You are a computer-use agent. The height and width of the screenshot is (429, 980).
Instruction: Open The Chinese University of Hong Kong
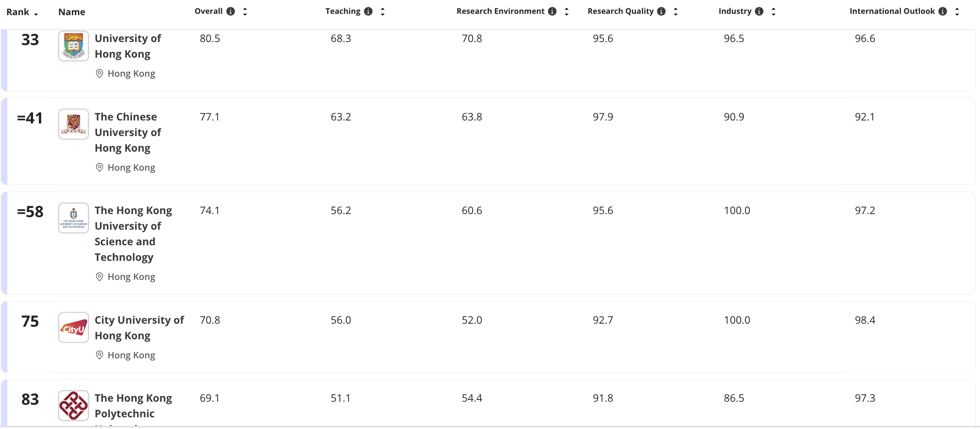[128, 132]
